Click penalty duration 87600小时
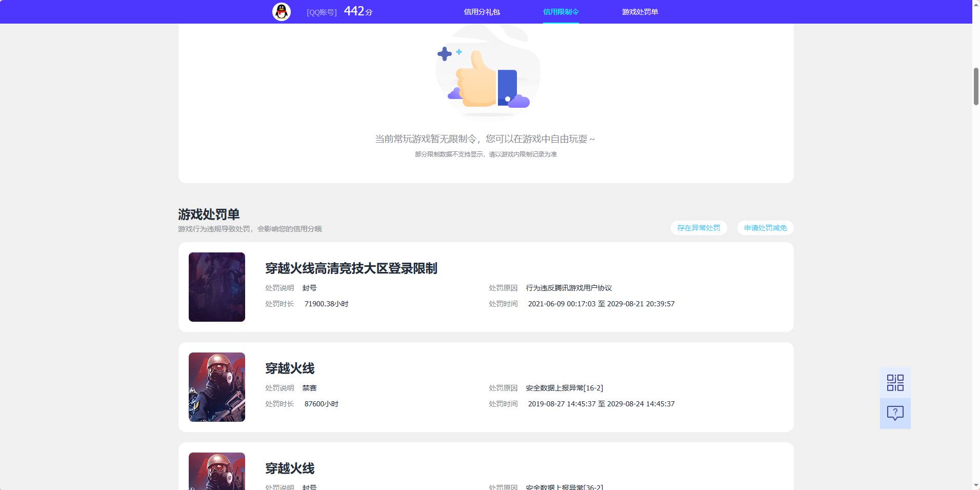This screenshot has width=980, height=490. [x=321, y=404]
